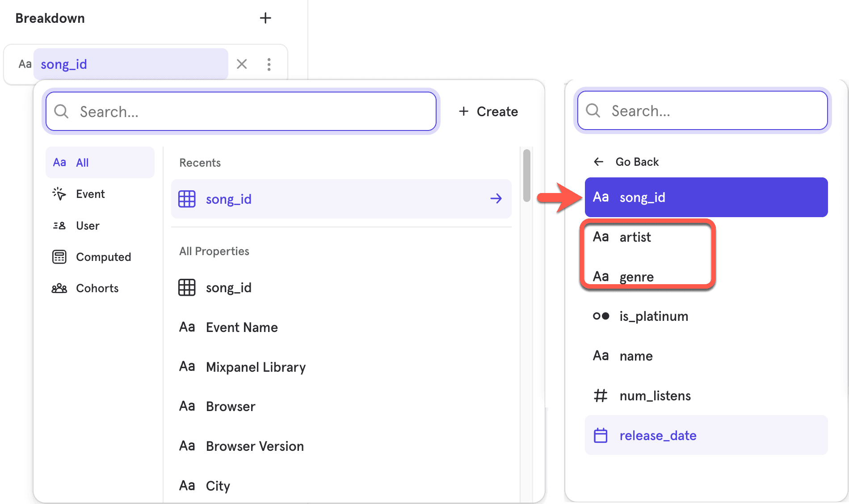Click the Go Back arrow
Image resolution: width=849 pixels, height=504 pixels.
coord(599,161)
